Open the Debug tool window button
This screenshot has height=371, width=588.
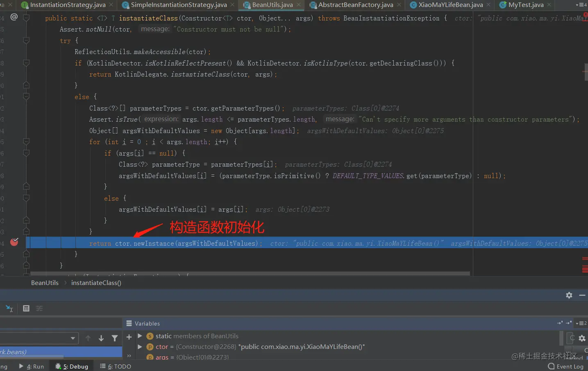tap(72, 366)
